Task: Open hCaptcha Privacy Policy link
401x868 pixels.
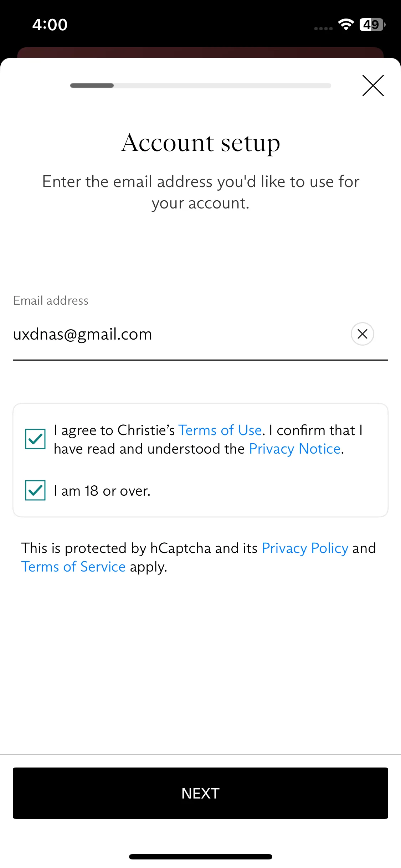Action: pyautogui.click(x=305, y=548)
